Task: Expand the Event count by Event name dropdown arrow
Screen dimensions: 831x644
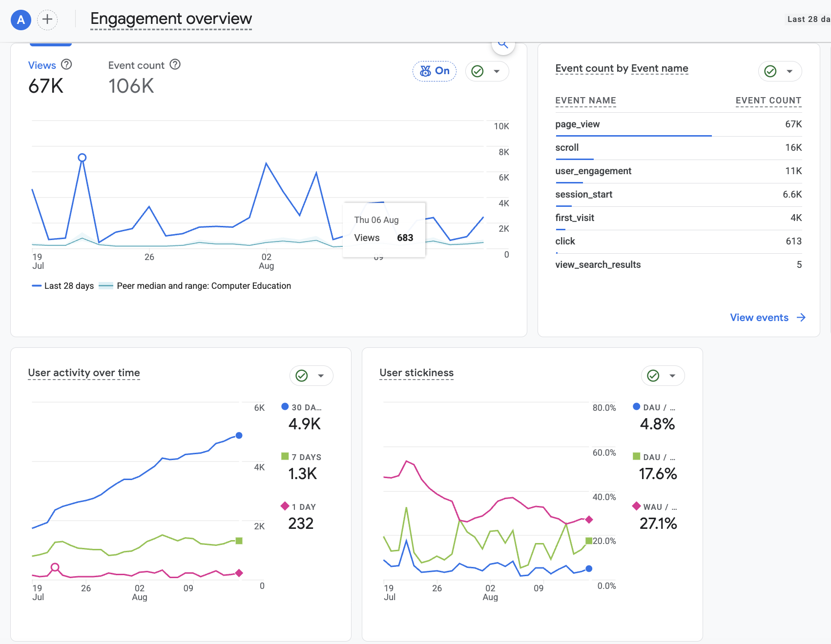Action: [x=789, y=71]
